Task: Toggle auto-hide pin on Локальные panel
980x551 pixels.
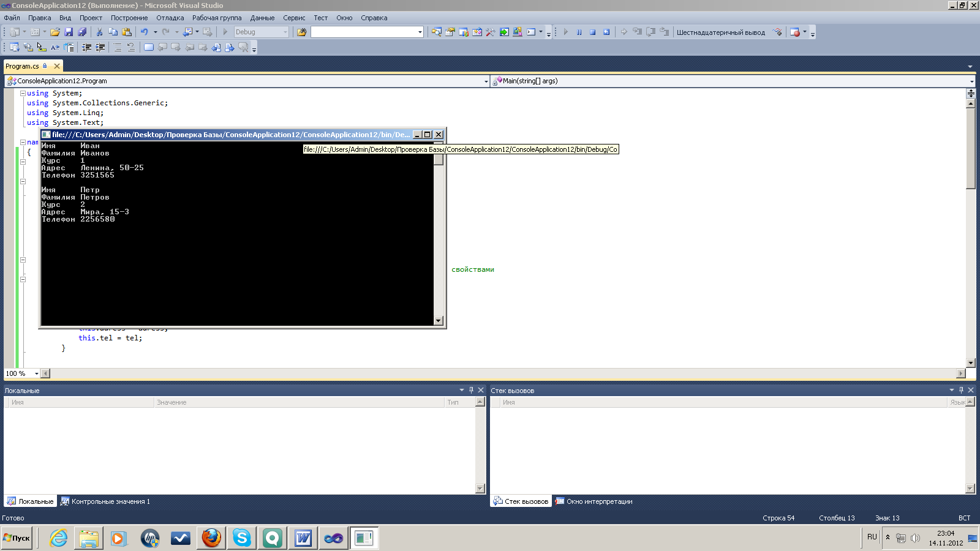Action: pos(471,390)
